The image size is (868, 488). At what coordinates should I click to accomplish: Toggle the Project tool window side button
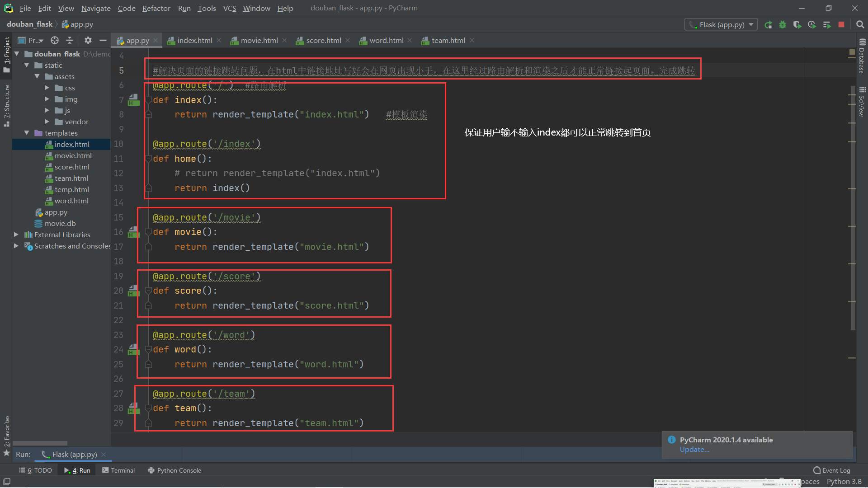6,54
